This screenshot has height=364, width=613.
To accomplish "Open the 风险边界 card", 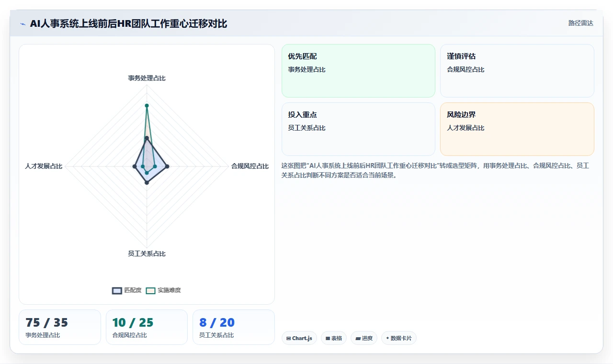I will (x=517, y=129).
